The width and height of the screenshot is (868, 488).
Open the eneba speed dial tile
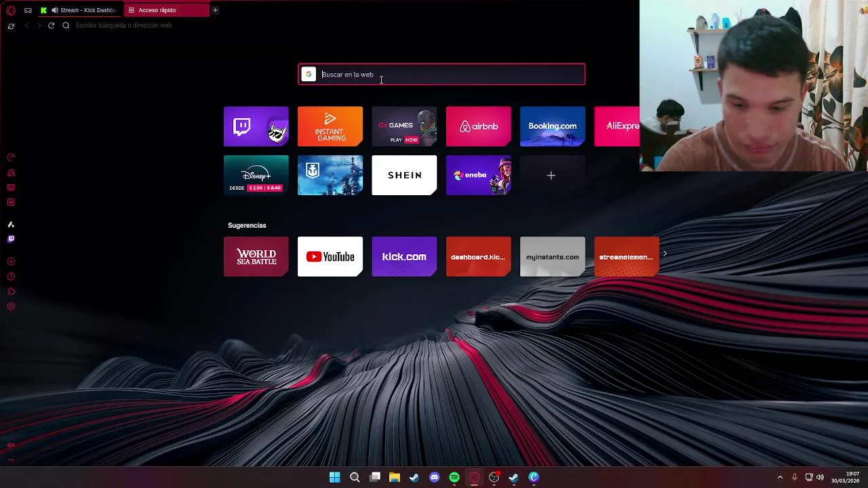478,175
